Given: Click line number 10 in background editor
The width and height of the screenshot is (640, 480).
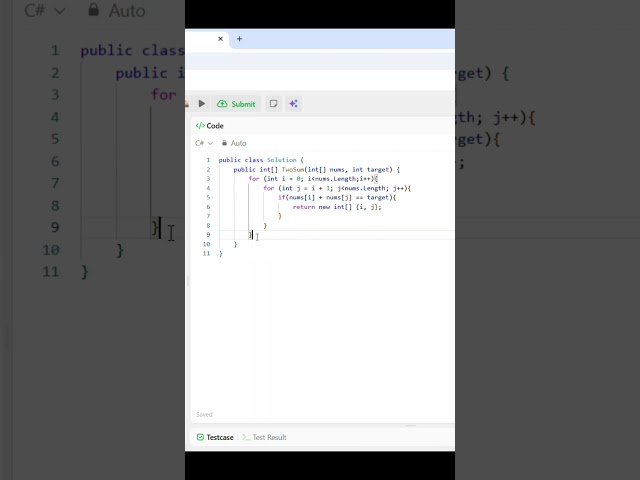Looking at the screenshot, I should click(51, 250).
